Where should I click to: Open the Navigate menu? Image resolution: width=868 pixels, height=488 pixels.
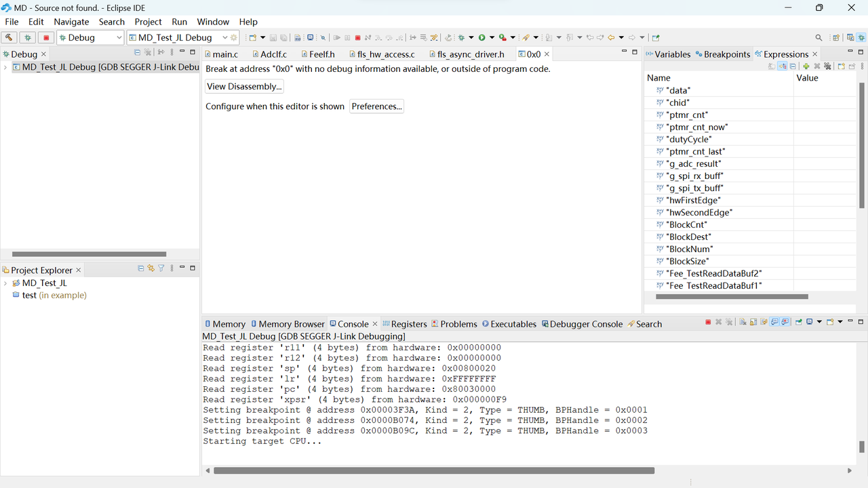(x=71, y=22)
